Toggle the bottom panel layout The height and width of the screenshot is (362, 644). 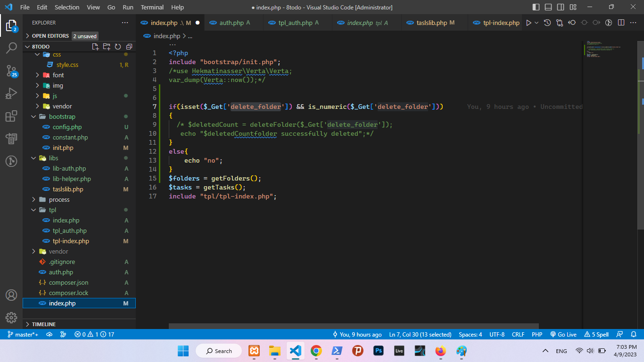(x=548, y=7)
